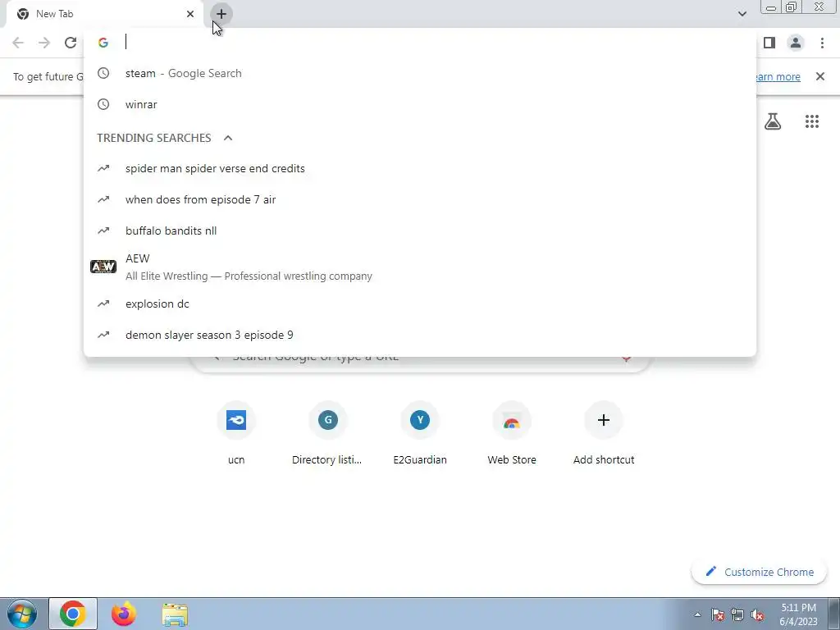Click the AEW logo thumbnail

click(103, 267)
